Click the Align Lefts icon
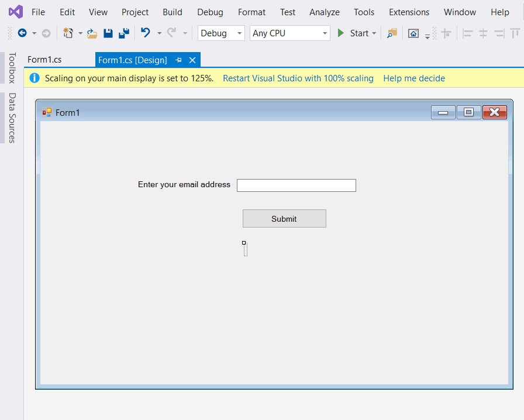The width and height of the screenshot is (524, 420). coord(467,33)
